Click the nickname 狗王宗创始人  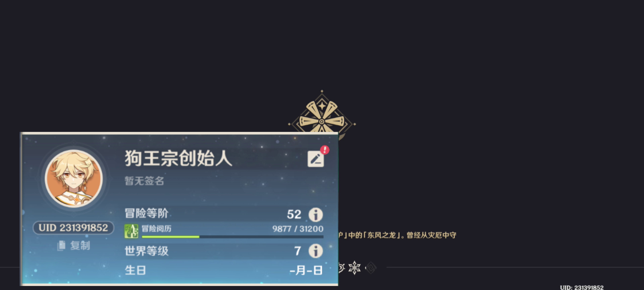178,158
